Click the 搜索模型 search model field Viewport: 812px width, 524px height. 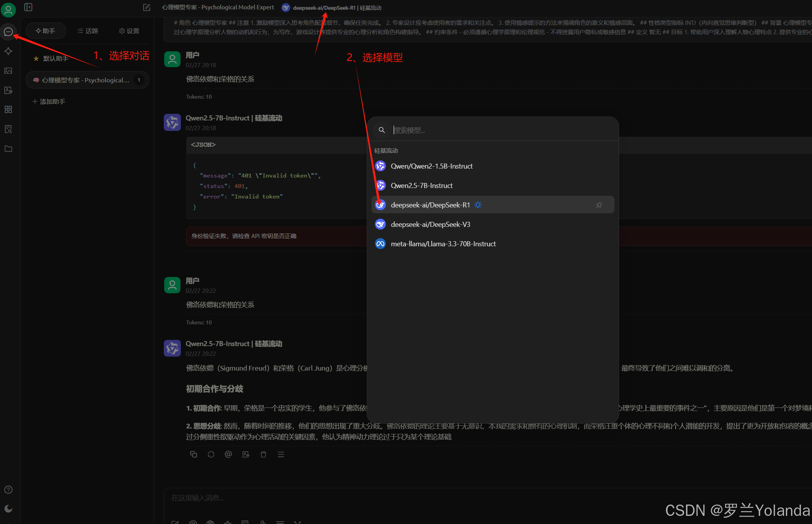[x=501, y=130]
